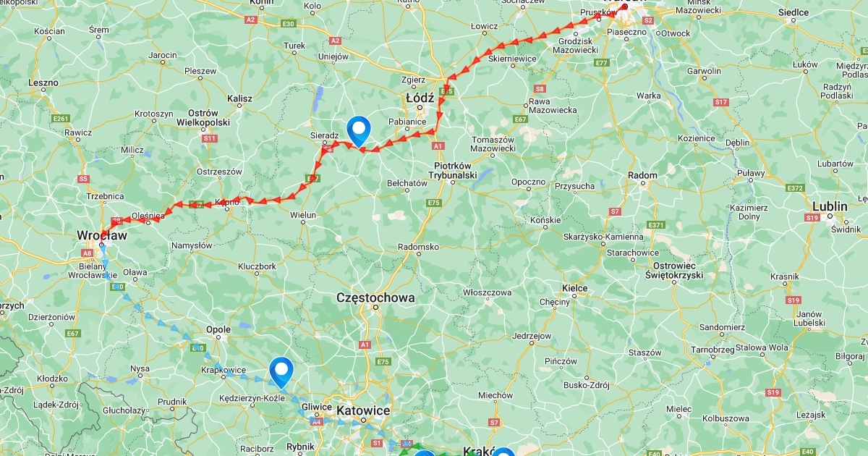Click the E261 road shield near Leszno

tap(61, 119)
